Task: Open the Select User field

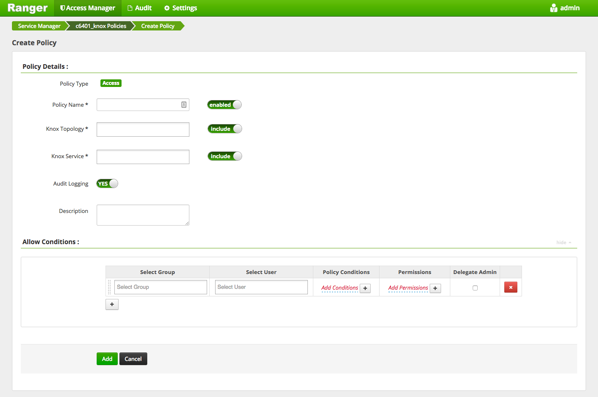Action: coord(261,287)
